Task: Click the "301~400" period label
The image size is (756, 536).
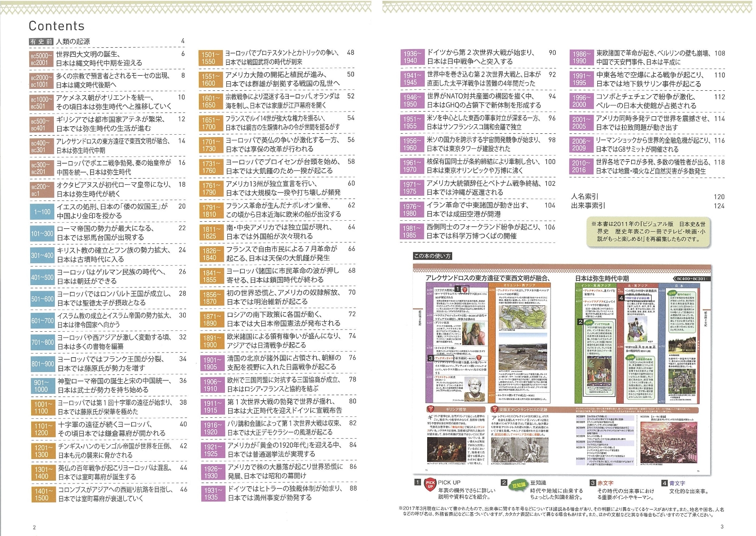Action: tap(42, 255)
